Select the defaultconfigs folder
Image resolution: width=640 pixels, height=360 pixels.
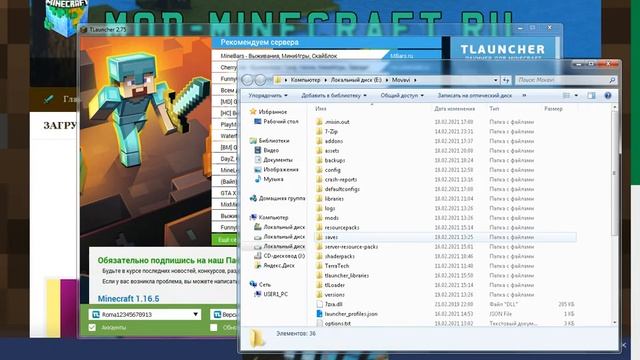342,189
